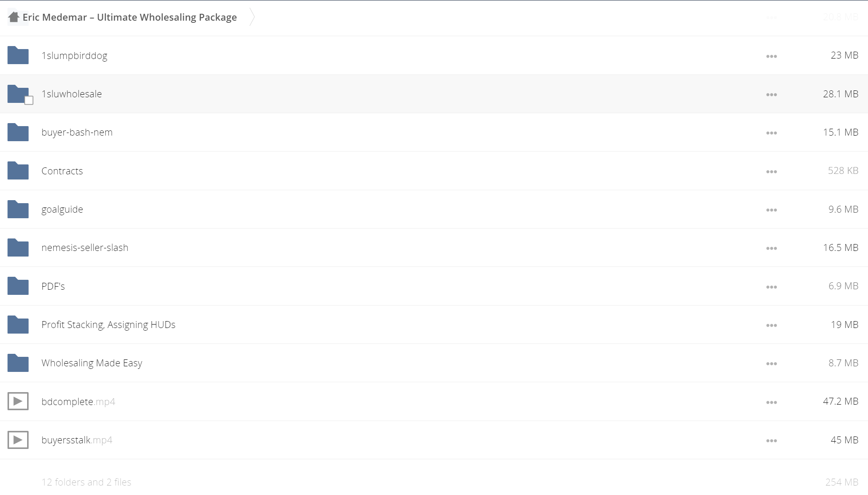Open more actions for bdcomplete.mp4

(771, 402)
